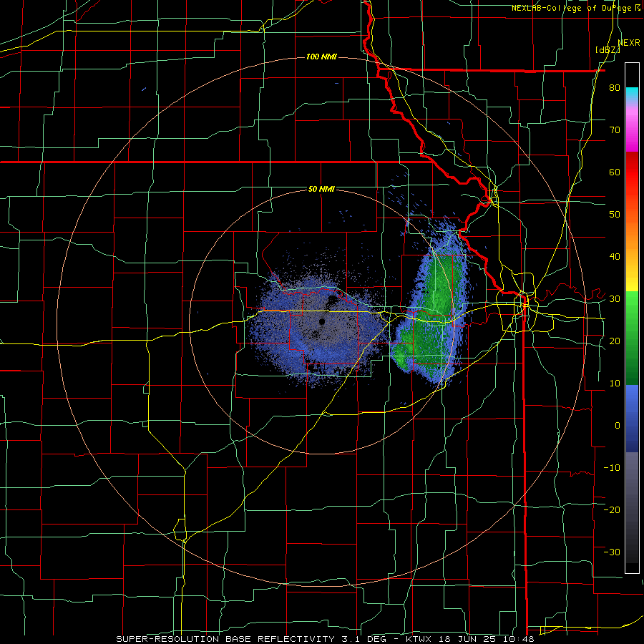Click the -10 value on the color scale
644x644 pixels.
pyautogui.click(x=612, y=468)
